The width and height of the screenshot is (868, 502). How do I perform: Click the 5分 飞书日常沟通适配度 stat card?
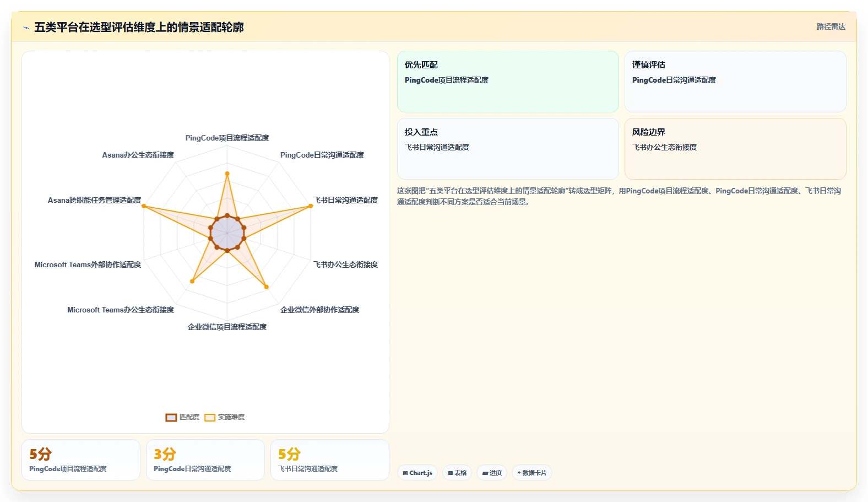330,460
